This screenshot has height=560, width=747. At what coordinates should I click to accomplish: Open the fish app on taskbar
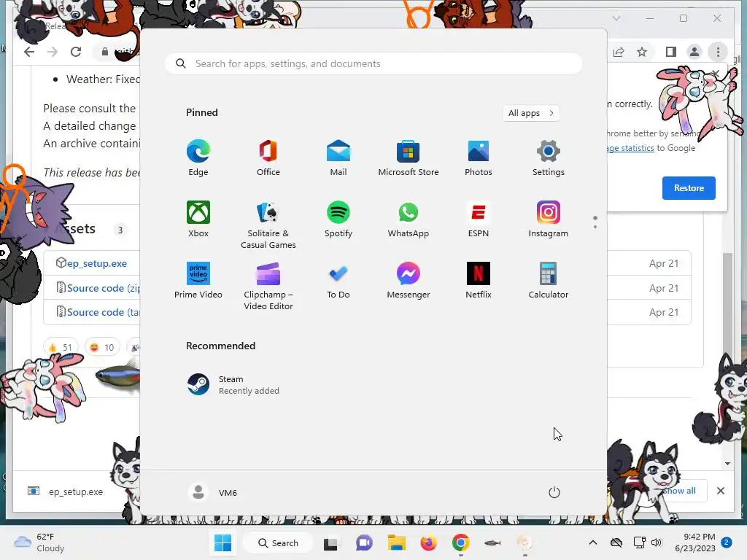pos(492,543)
